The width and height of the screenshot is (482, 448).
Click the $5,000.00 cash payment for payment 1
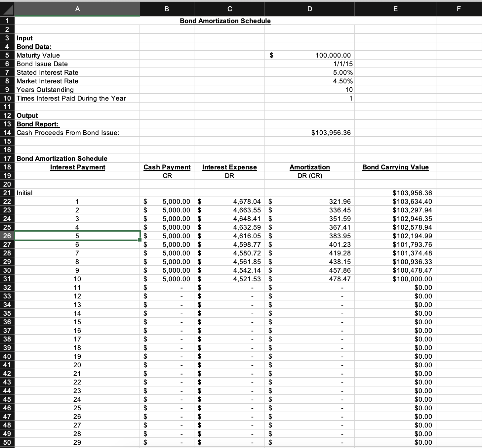[x=167, y=201]
